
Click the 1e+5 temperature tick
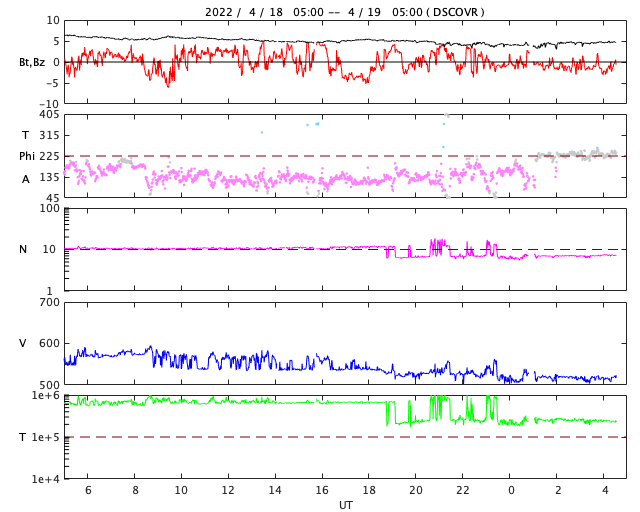click(x=46, y=437)
